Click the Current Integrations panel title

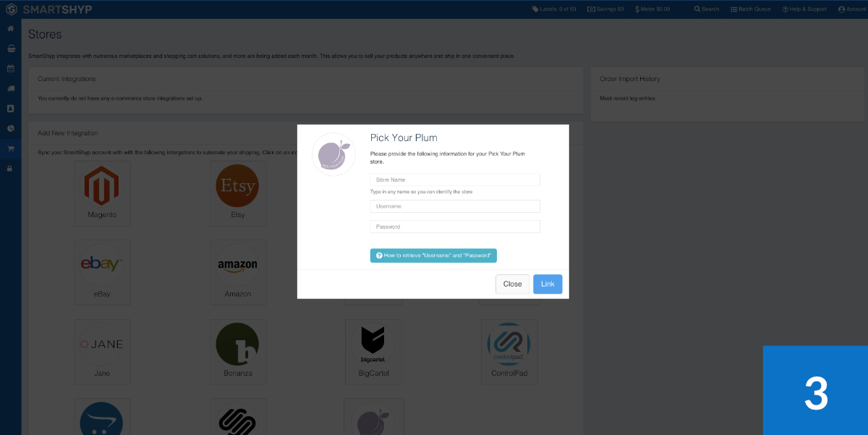tap(67, 79)
